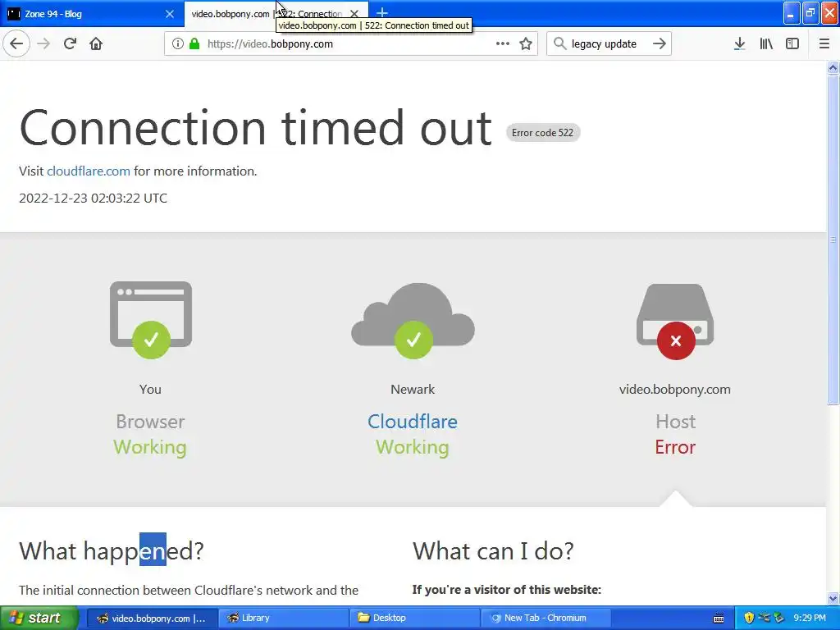Close the video.bobpony.com tab
840x630 pixels.
coord(354,14)
